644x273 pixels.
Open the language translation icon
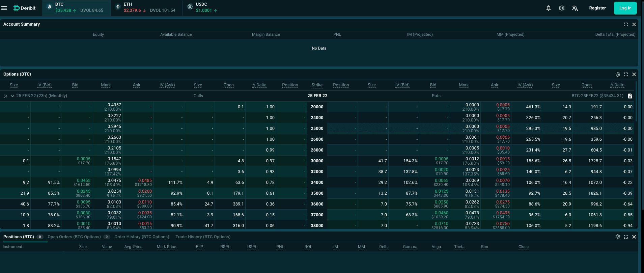(x=575, y=8)
